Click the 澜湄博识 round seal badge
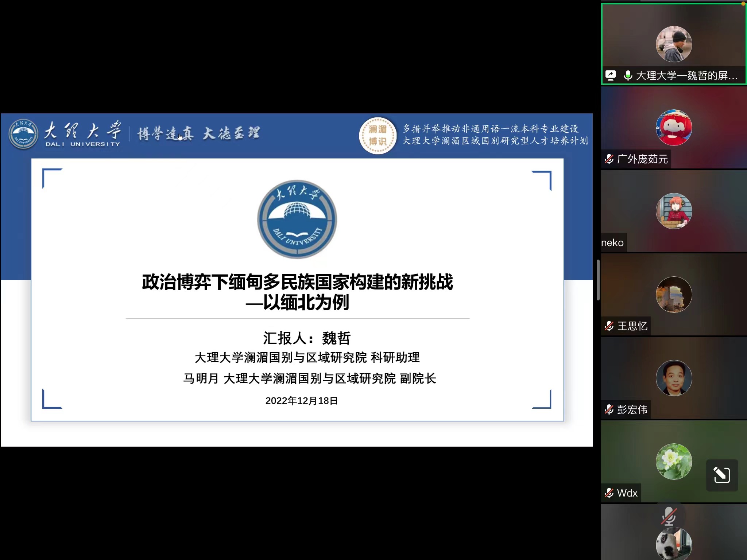747x560 pixels. point(378,135)
